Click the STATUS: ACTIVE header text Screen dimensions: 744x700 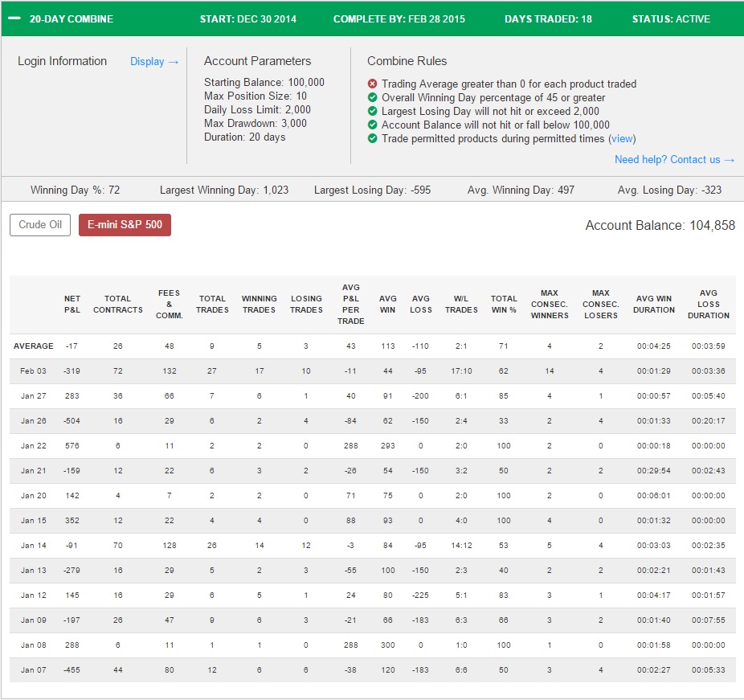pyautogui.click(x=671, y=19)
